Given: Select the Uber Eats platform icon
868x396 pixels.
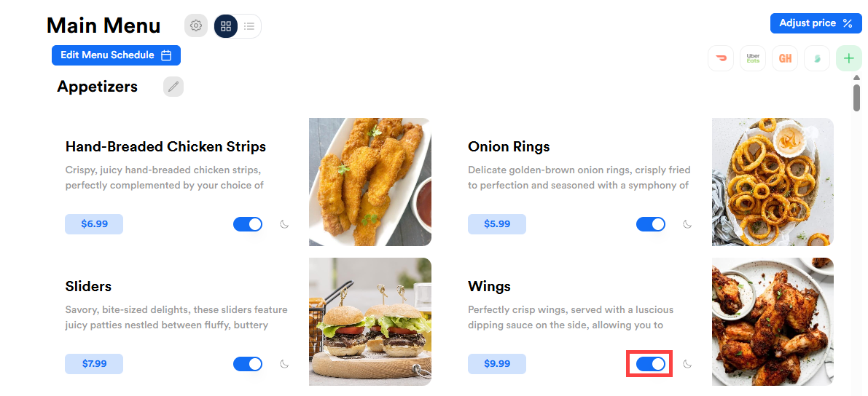Looking at the screenshot, I should (753, 58).
